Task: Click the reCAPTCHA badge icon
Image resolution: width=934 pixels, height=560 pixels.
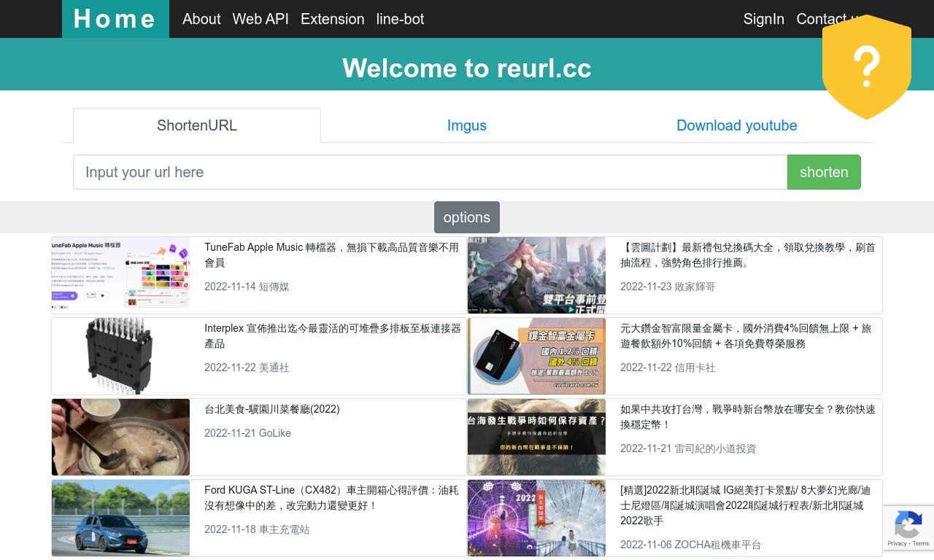Action: coord(908,524)
